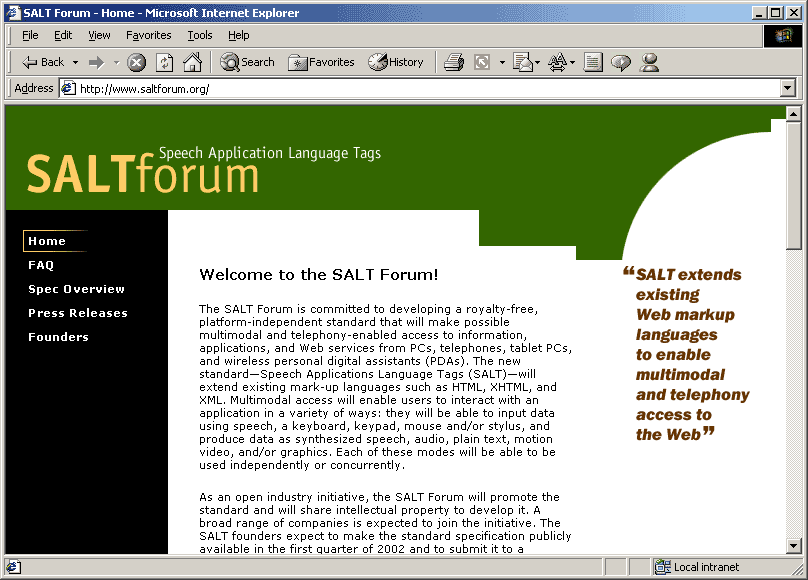Viewport: 808px width, 580px height.
Task: Click the 'Local intranet' status text
Action: click(706, 567)
